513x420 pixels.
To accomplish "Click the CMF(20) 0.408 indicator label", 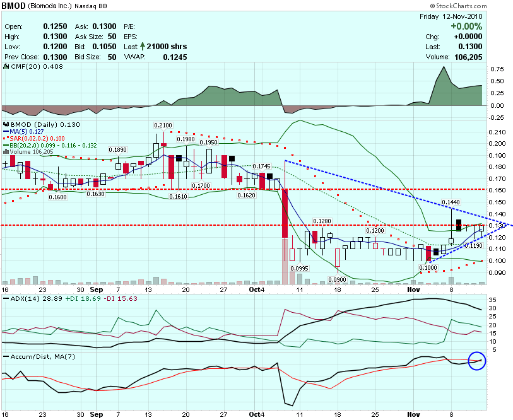I will [x=37, y=66].
